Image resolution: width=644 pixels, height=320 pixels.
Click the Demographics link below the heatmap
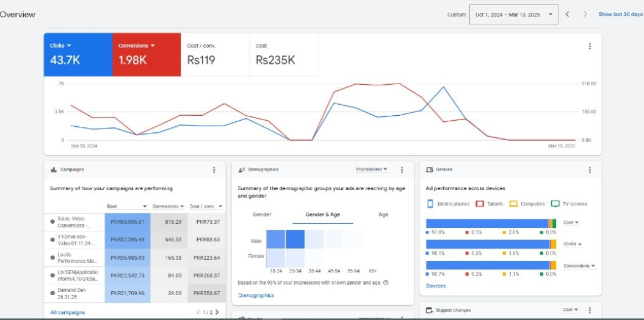tap(256, 296)
